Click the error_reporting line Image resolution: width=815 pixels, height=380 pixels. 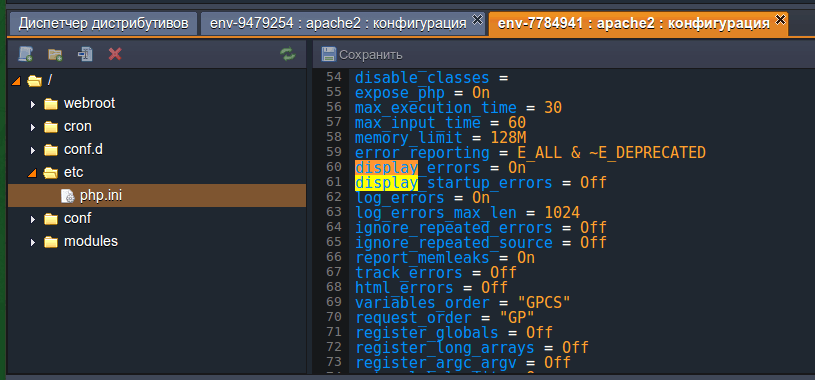point(530,153)
